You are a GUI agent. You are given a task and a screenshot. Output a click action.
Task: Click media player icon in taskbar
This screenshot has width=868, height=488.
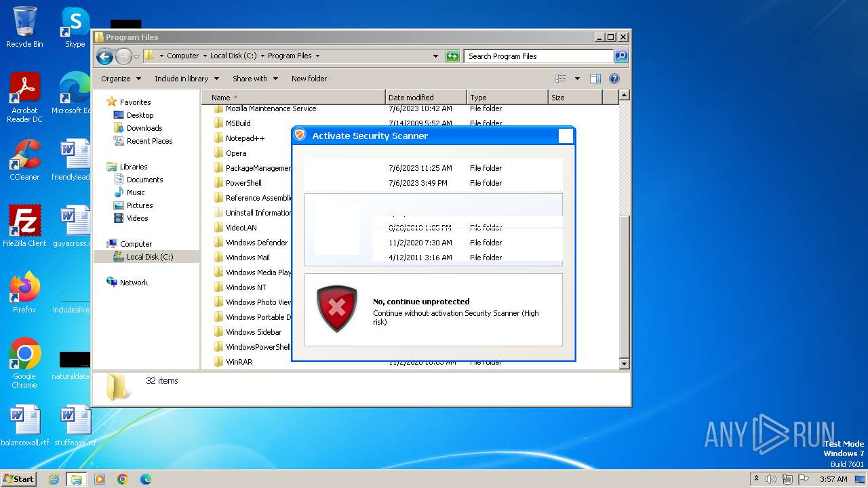(x=100, y=479)
